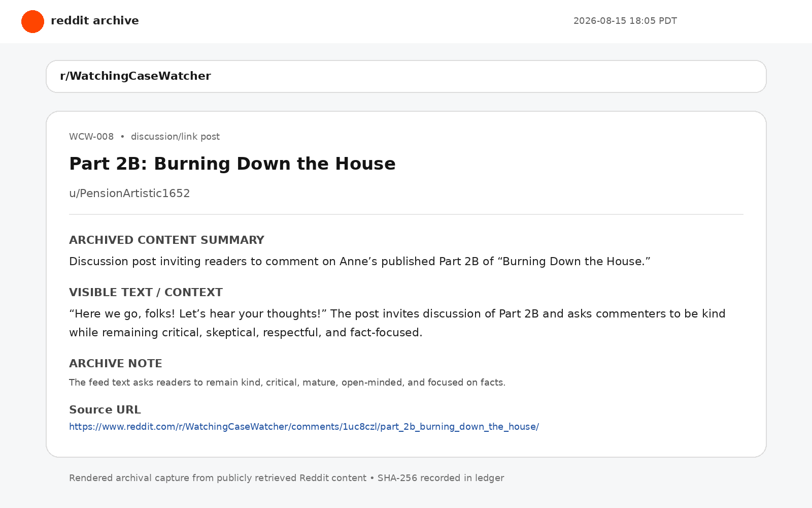This screenshot has height=508, width=812.
Task: Click the bullet separator beside WCW-008
Action: (122, 137)
